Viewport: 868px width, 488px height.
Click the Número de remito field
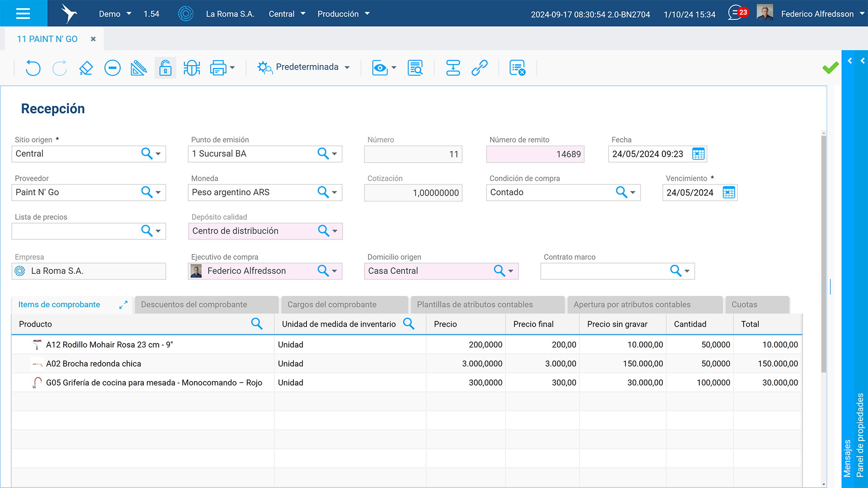coord(535,155)
